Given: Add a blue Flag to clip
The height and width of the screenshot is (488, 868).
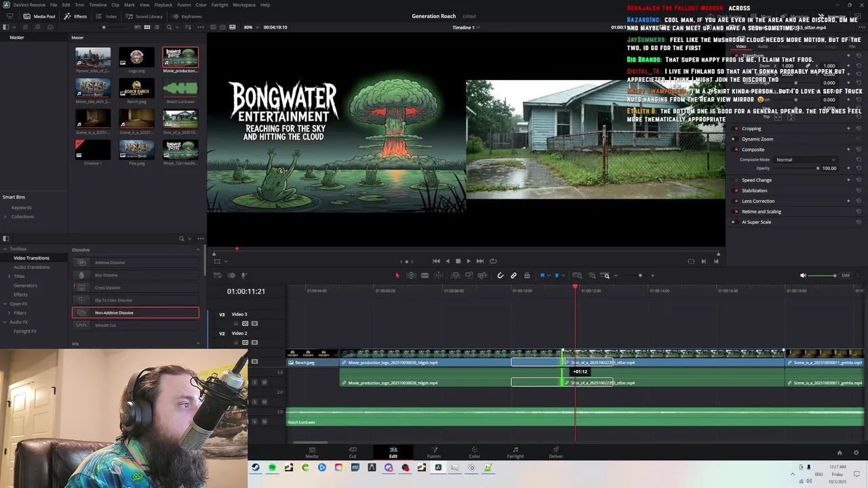Looking at the screenshot, I should click(x=542, y=275).
